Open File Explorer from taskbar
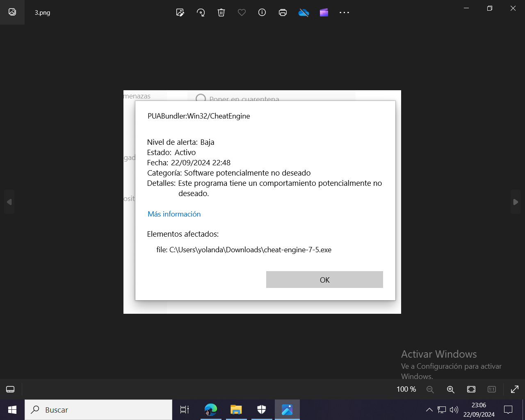525x420 pixels. tap(236, 410)
